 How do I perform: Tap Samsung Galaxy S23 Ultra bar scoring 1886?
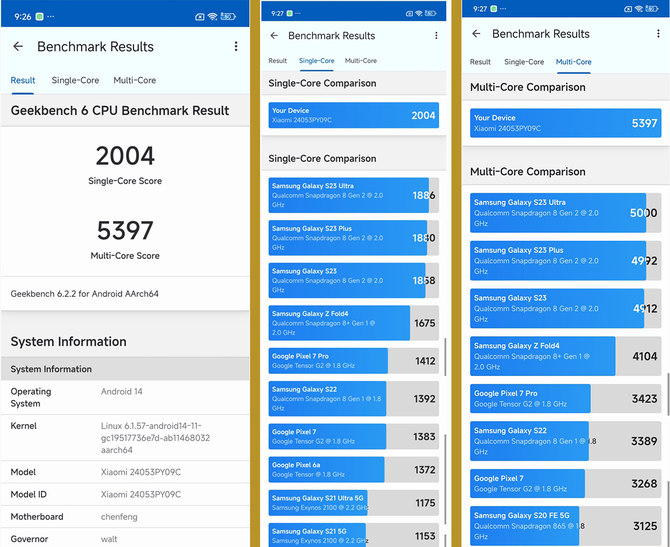[353, 195]
